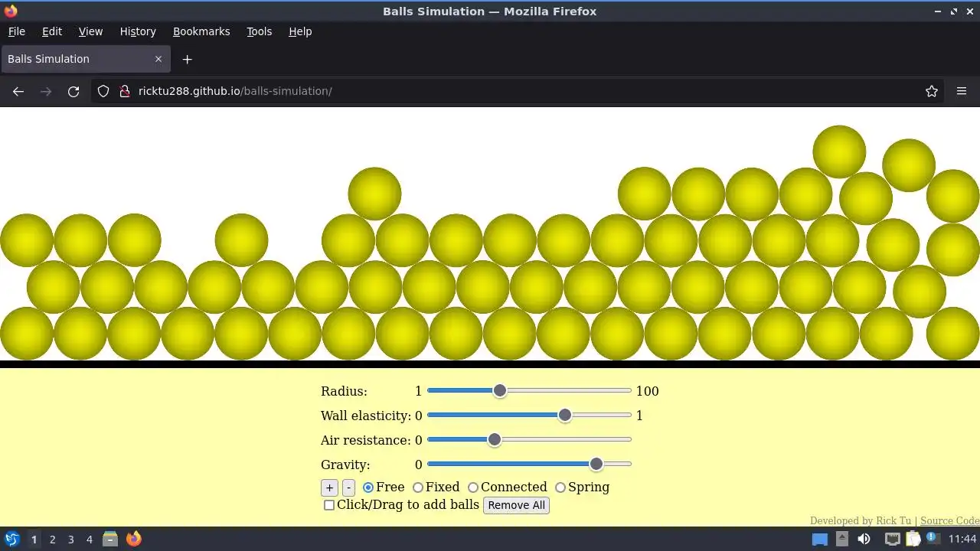
Task: Click the site security padlock icon
Action: tap(125, 91)
